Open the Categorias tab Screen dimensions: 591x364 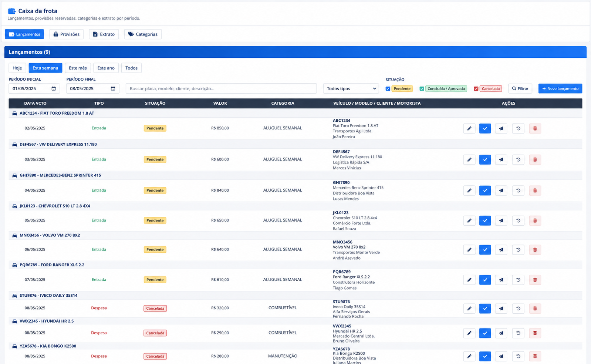click(143, 34)
